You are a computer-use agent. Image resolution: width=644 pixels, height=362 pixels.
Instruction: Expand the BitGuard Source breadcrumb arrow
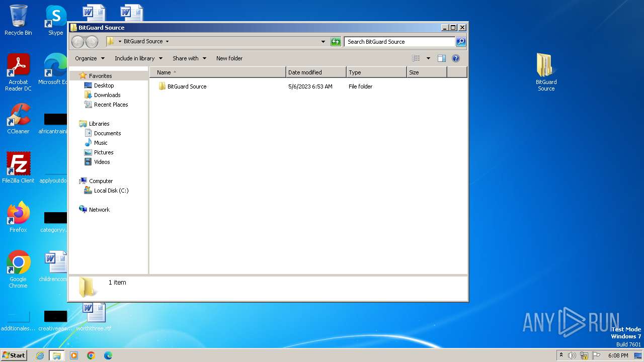[167, 42]
